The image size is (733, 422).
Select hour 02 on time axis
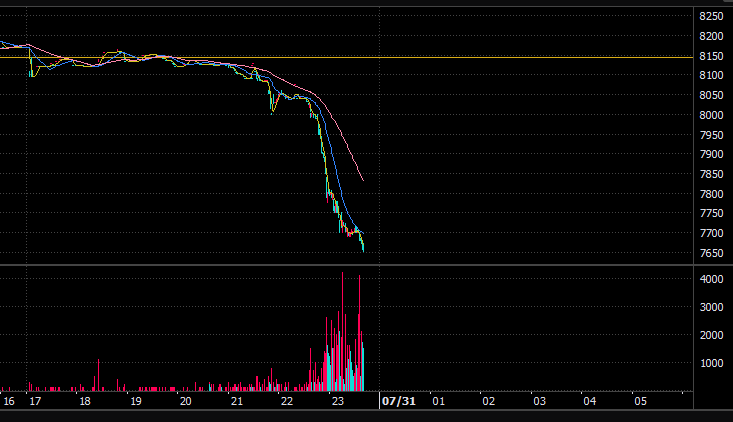489,401
